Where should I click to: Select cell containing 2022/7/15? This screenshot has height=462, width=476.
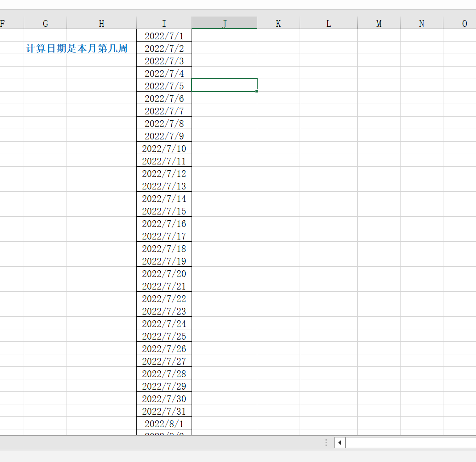coord(164,210)
